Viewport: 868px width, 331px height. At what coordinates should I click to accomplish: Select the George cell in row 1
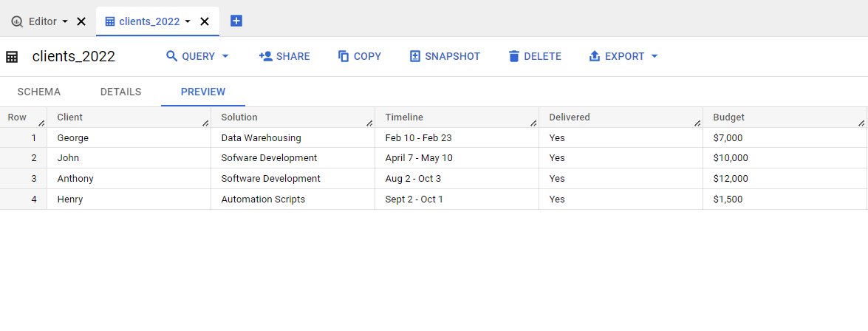(x=72, y=137)
